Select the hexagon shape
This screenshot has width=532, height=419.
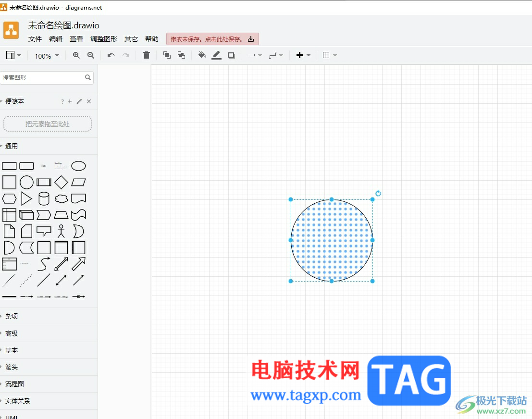(x=9, y=198)
